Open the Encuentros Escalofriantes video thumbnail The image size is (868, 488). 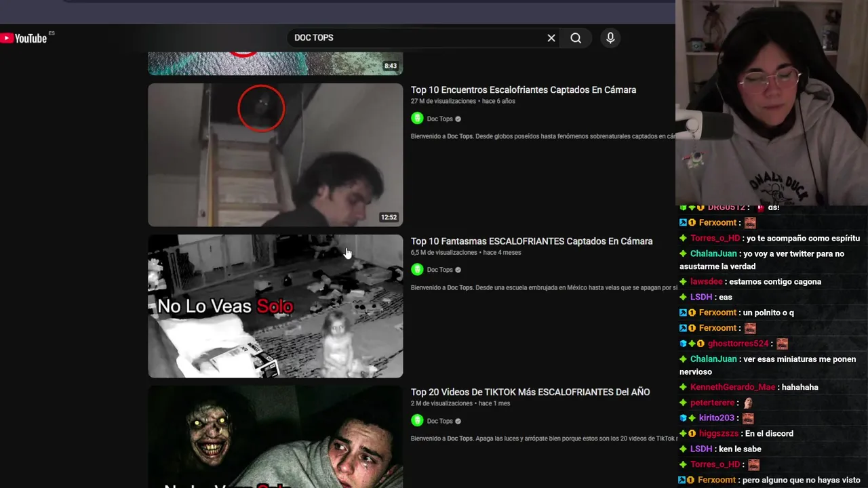(275, 155)
